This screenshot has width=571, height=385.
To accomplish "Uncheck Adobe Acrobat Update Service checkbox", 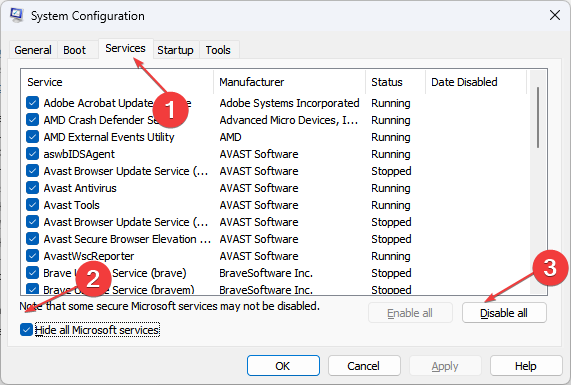I will tap(32, 103).
